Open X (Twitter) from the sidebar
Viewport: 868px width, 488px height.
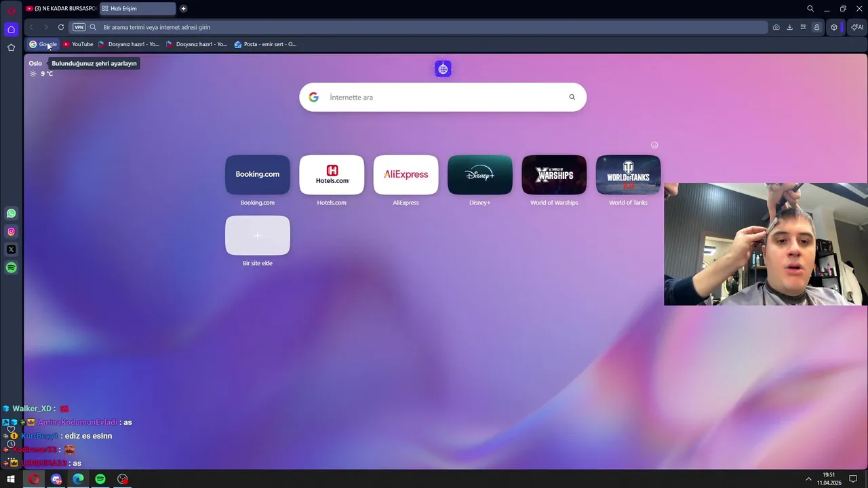click(11, 249)
